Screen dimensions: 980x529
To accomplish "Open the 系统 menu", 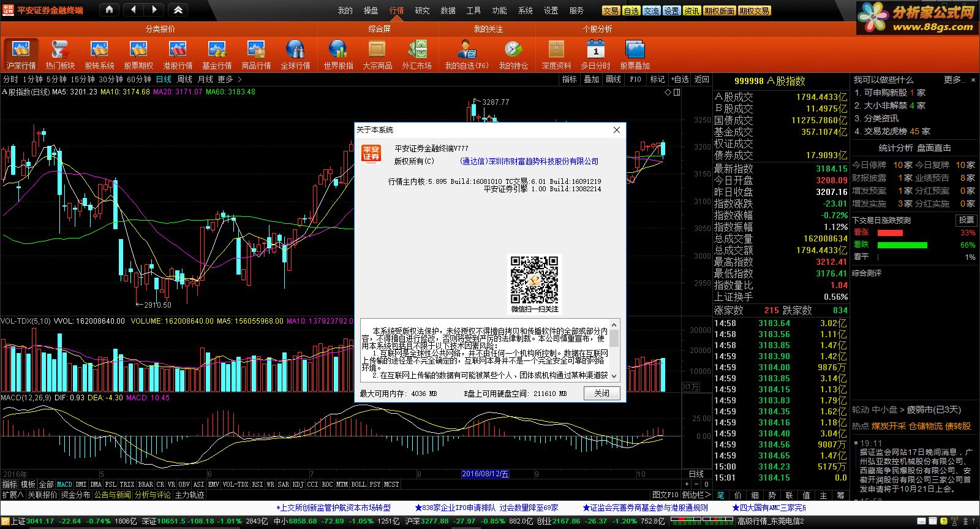I will coord(525,10).
